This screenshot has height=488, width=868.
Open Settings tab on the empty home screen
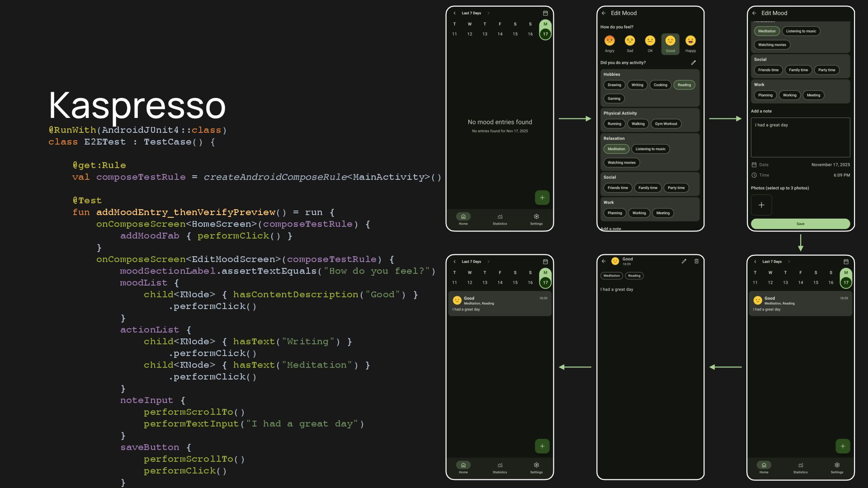point(536,219)
